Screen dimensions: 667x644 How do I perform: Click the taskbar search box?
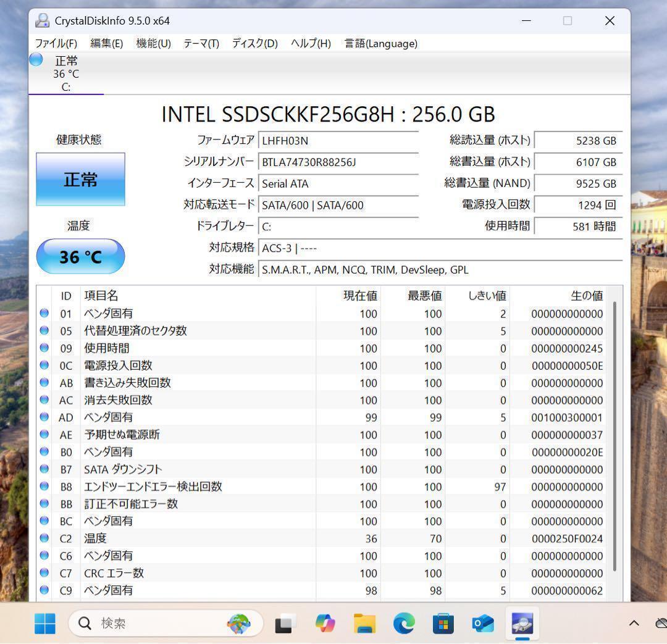pos(166,624)
